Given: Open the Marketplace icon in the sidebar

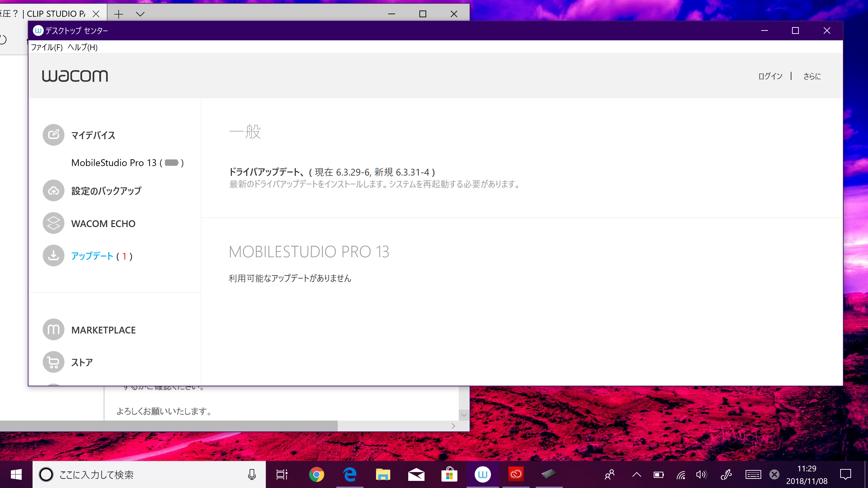Looking at the screenshot, I should click(x=53, y=329).
